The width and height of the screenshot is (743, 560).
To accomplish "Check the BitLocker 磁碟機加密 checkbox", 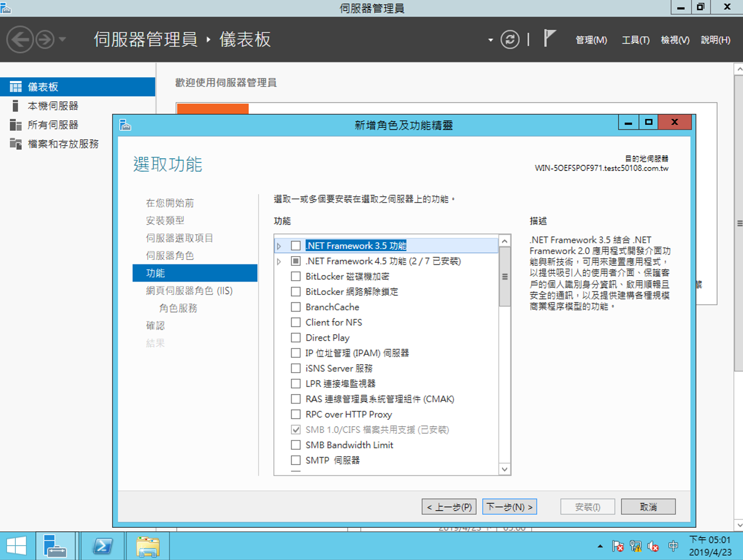I will coord(296,276).
